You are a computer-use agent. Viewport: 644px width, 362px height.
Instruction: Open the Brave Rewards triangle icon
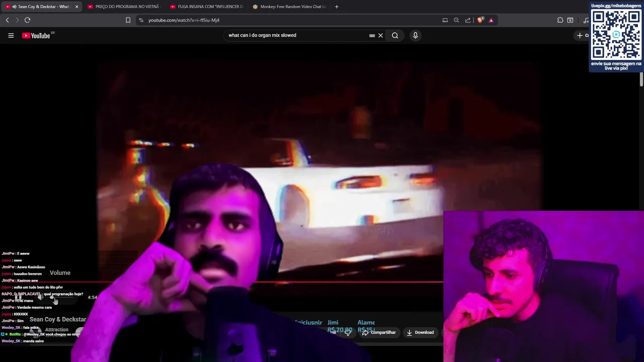[491, 20]
